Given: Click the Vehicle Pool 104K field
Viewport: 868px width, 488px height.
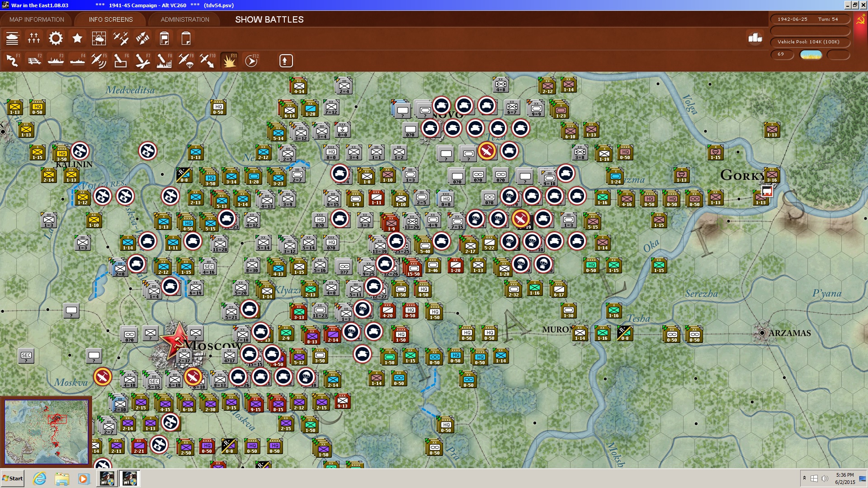Looking at the screenshot, I should click(810, 42).
